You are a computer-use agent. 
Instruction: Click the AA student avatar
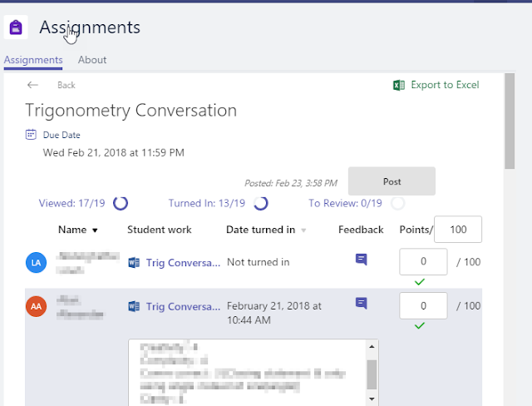(36, 306)
